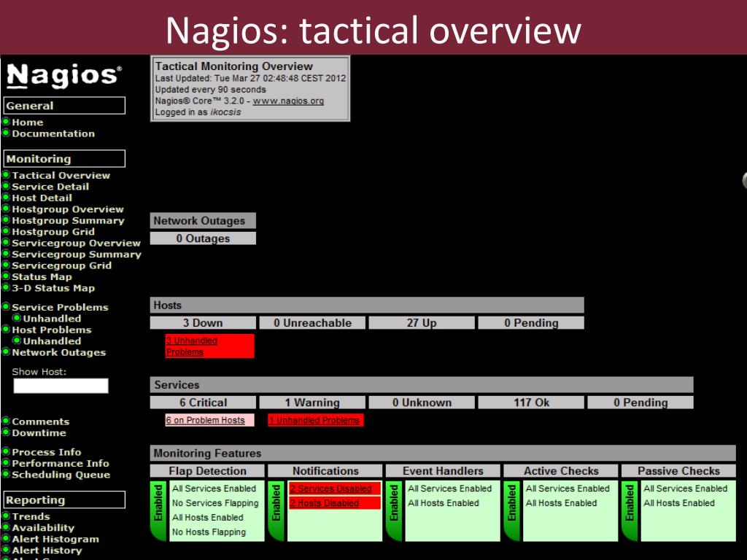747x560 pixels.
Task: Click the green bullet next to Trends
Action: 6,516
